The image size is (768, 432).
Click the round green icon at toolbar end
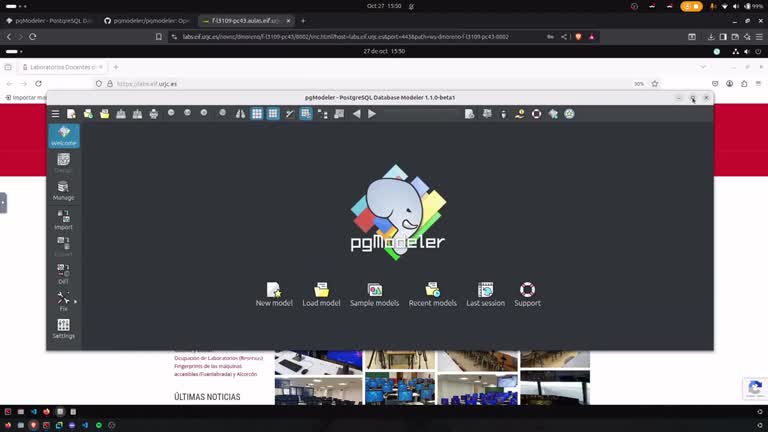(569, 114)
